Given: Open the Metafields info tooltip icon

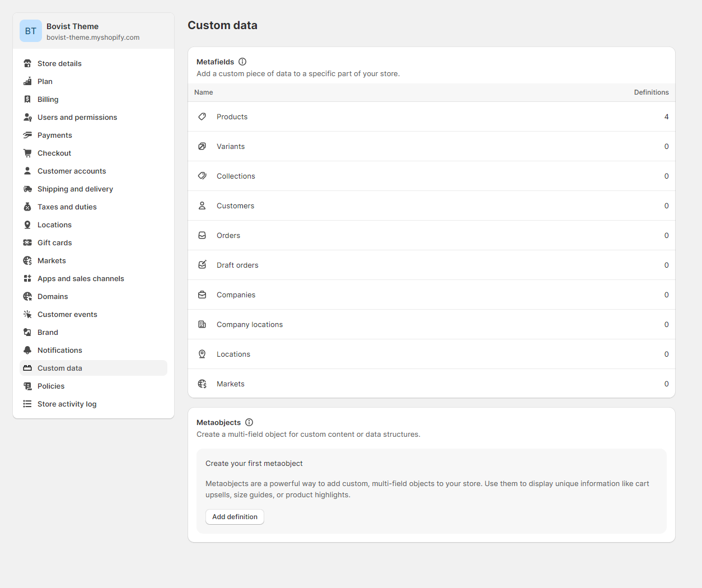Looking at the screenshot, I should click(242, 62).
